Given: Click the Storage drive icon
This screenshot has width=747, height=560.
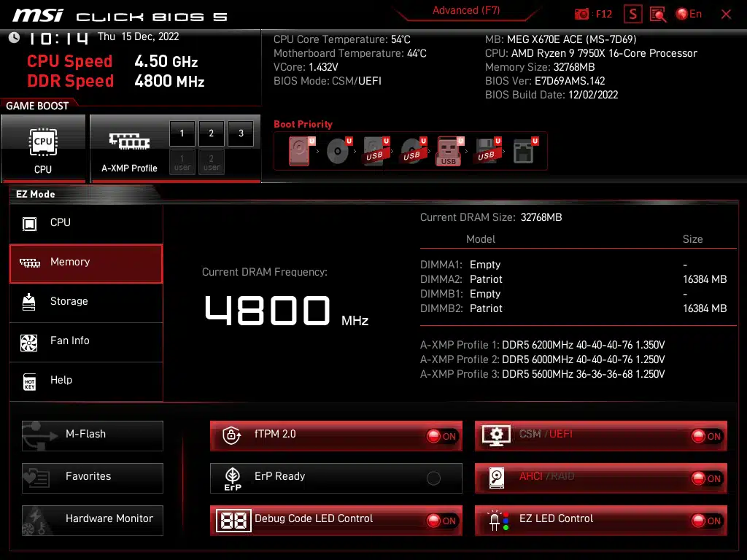Looking at the screenshot, I should pyautogui.click(x=29, y=302).
